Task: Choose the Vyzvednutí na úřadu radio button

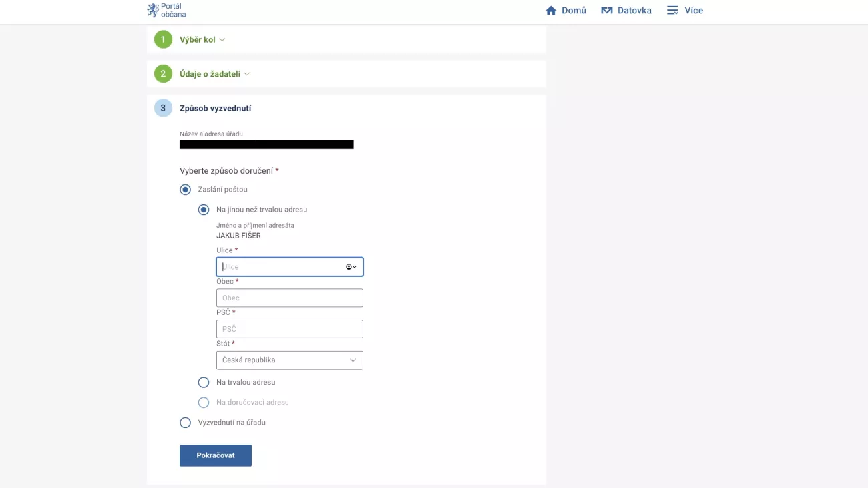Action: 186,423
